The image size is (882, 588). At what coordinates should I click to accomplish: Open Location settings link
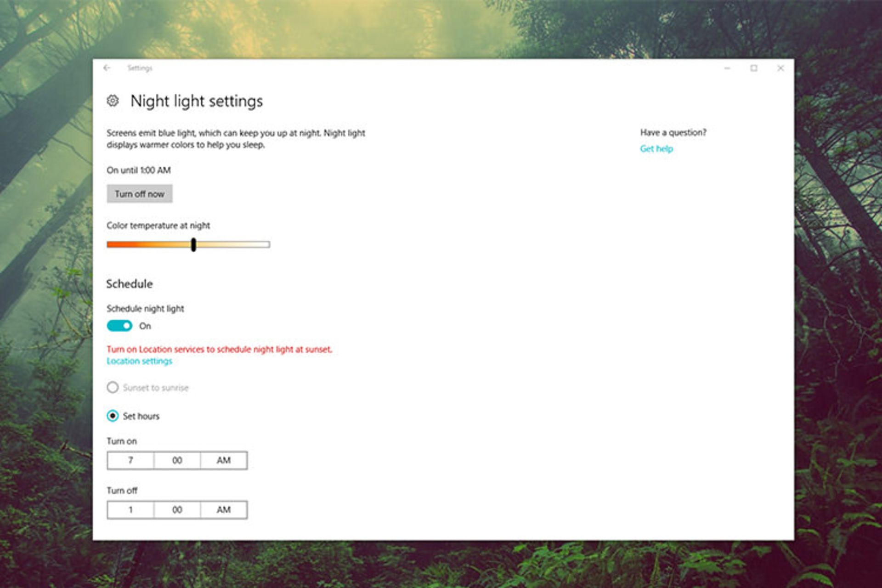(140, 361)
